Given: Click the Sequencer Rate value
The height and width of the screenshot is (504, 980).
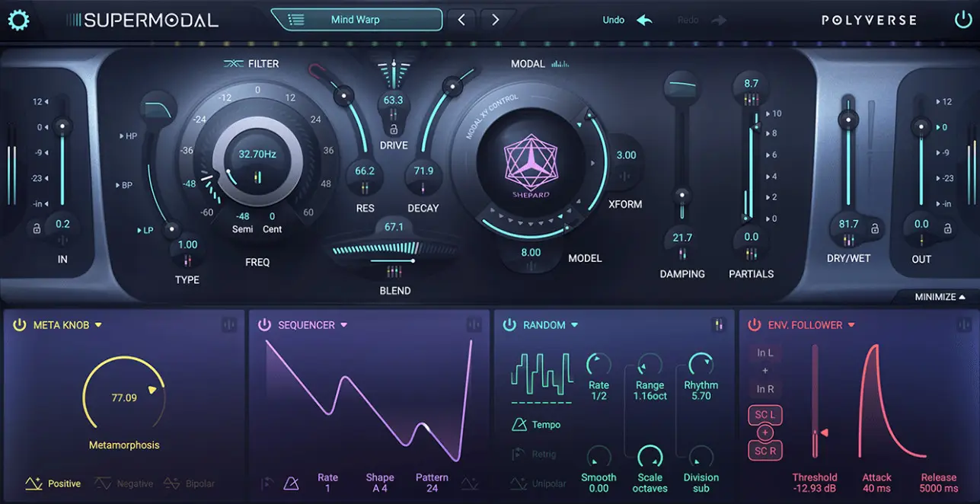Looking at the screenshot, I should [328, 489].
